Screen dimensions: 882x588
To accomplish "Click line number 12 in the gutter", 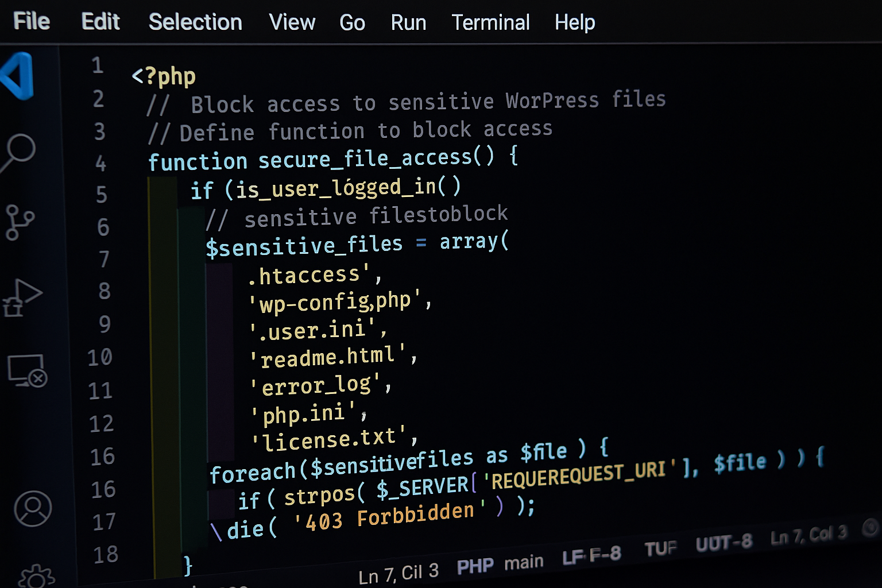I will tap(102, 423).
